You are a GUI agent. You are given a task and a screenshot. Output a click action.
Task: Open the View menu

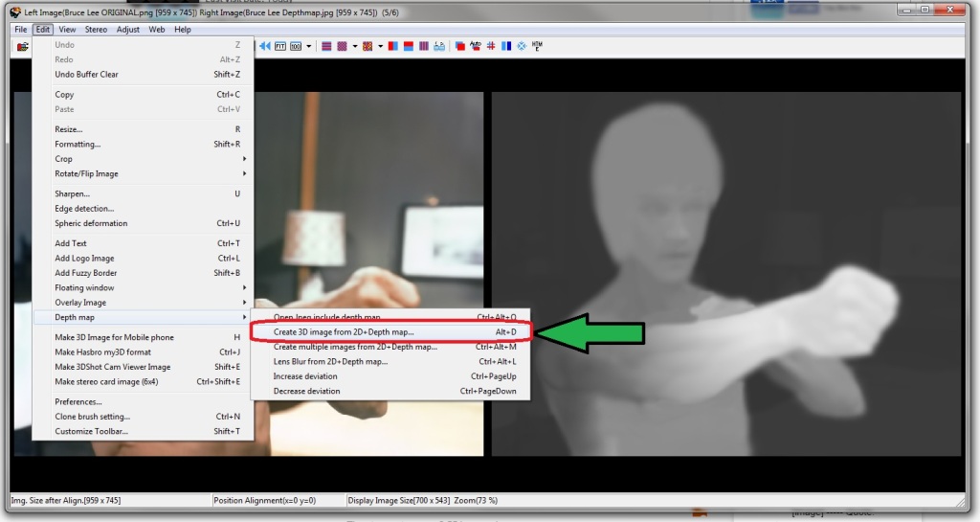pyautogui.click(x=67, y=30)
